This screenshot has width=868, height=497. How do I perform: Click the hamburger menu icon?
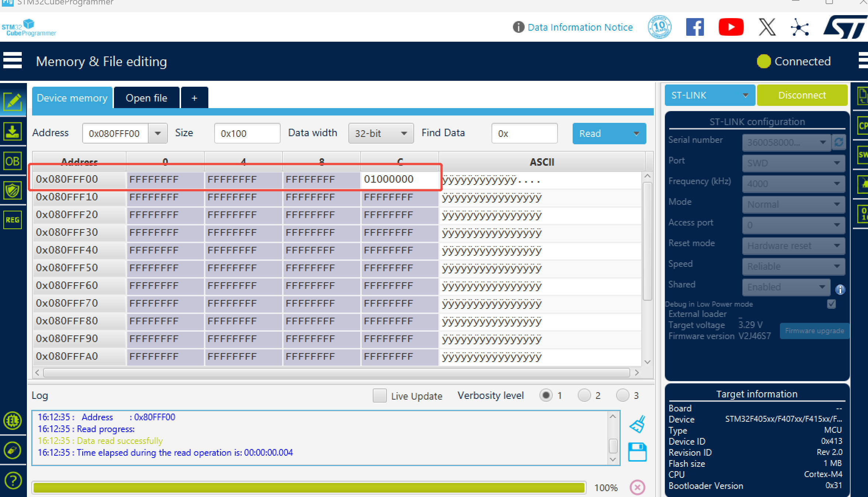pos(13,61)
